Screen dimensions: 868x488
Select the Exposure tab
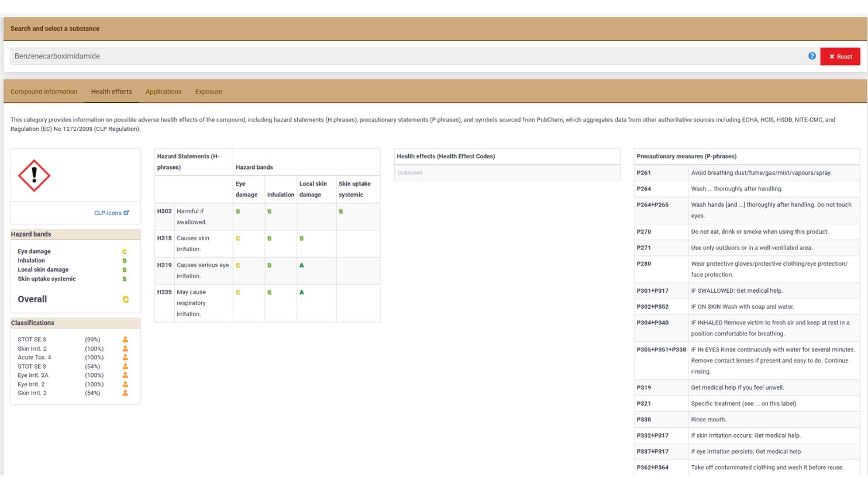coord(208,91)
